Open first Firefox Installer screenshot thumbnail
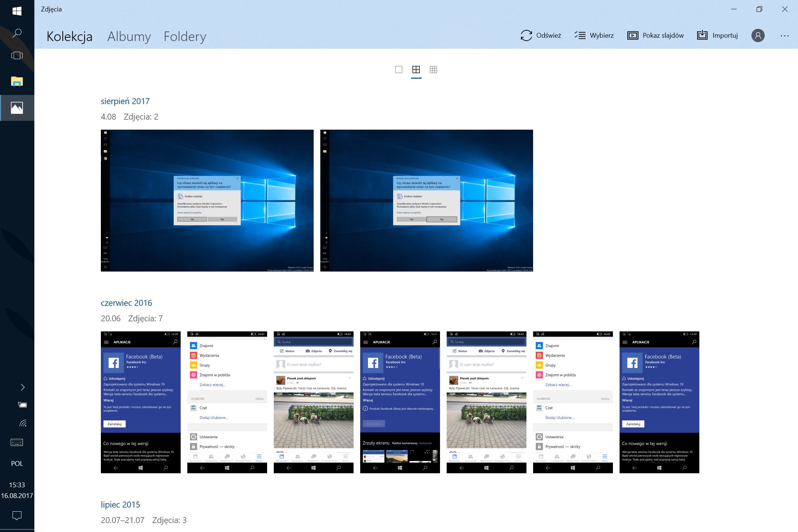Viewport: 798px width, 532px height. pyautogui.click(x=207, y=201)
